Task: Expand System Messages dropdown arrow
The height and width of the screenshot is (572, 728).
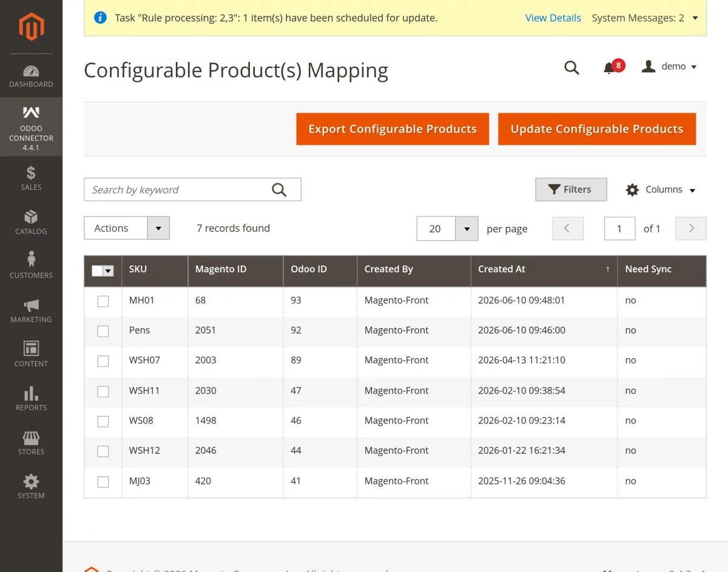Action: pyautogui.click(x=695, y=18)
